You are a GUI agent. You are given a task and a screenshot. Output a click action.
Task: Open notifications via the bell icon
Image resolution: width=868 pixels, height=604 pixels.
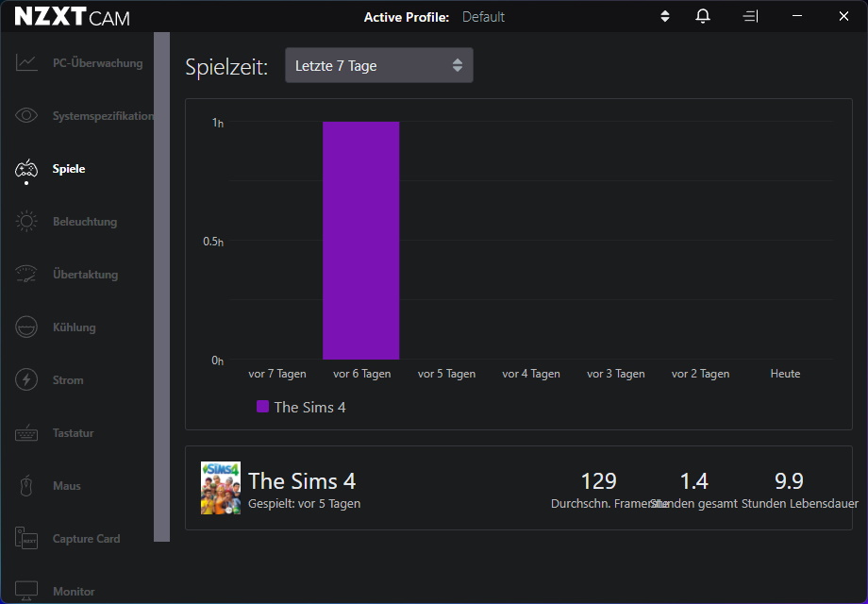point(702,16)
